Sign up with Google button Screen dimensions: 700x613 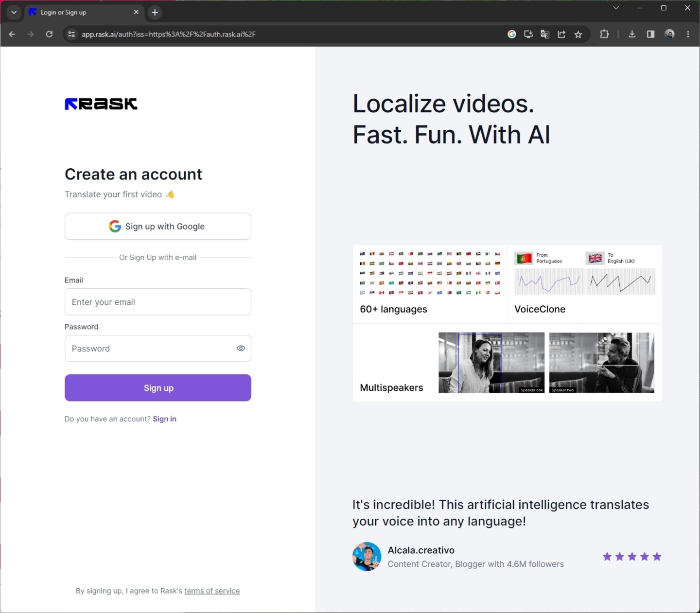click(x=158, y=226)
